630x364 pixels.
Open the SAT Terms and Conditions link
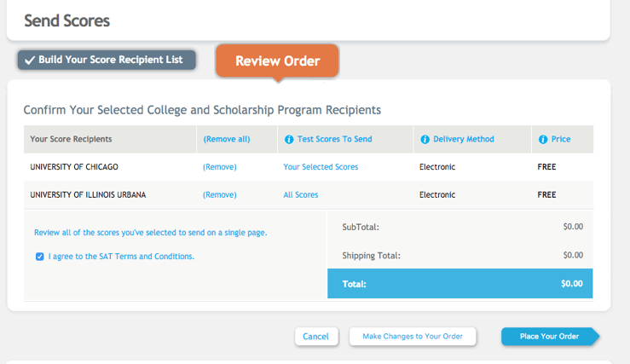point(121,257)
